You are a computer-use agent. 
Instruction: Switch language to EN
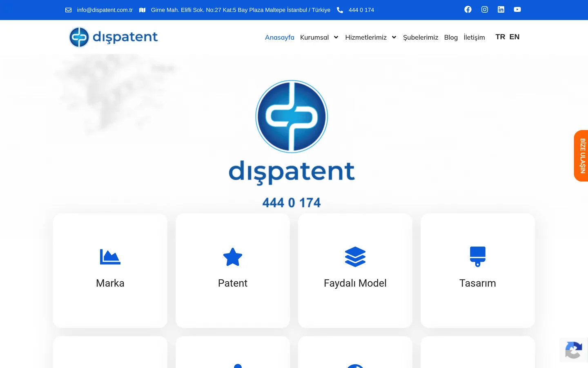(514, 37)
